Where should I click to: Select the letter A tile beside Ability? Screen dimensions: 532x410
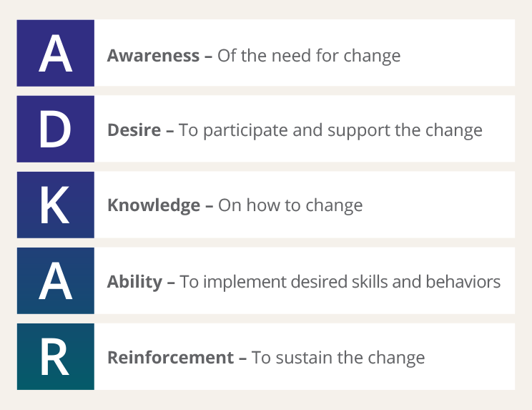pos(56,280)
